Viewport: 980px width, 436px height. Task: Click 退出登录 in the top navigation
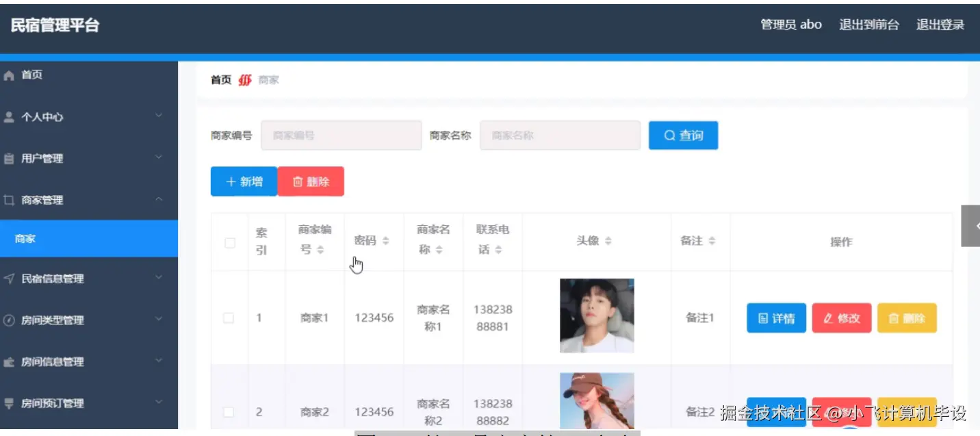[x=940, y=23]
